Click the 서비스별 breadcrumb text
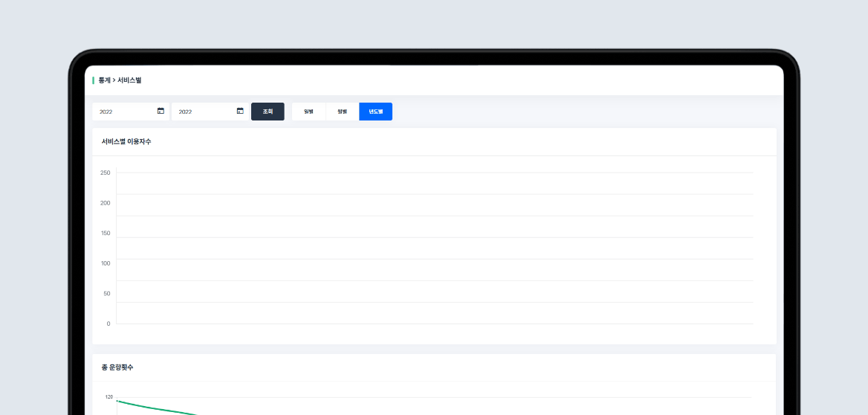Screen dimensions: 868x415 click(x=129, y=80)
